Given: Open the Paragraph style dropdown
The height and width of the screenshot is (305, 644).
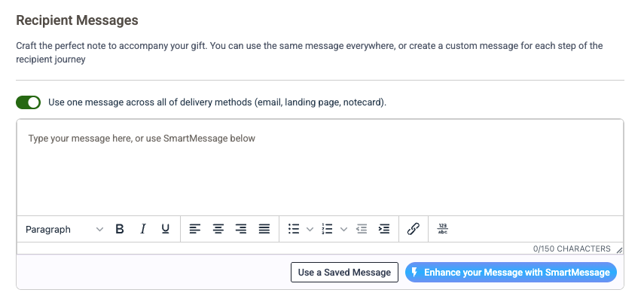Looking at the screenshot, I should (65, 229).
